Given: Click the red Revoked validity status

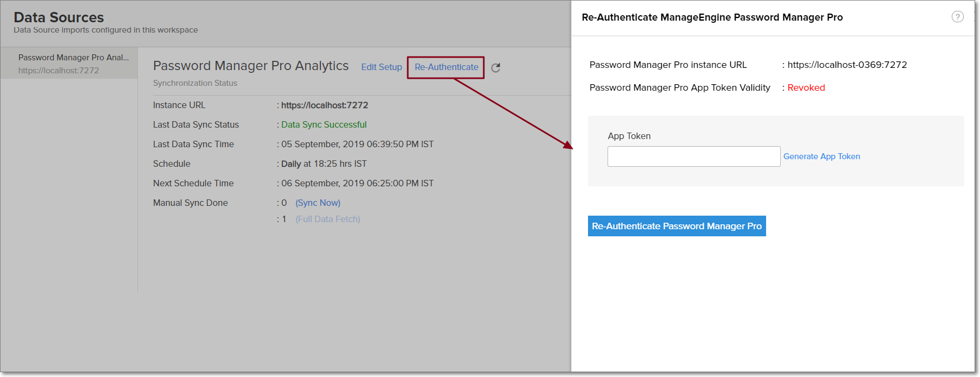Looking at the screenshot, I should 806,88.
